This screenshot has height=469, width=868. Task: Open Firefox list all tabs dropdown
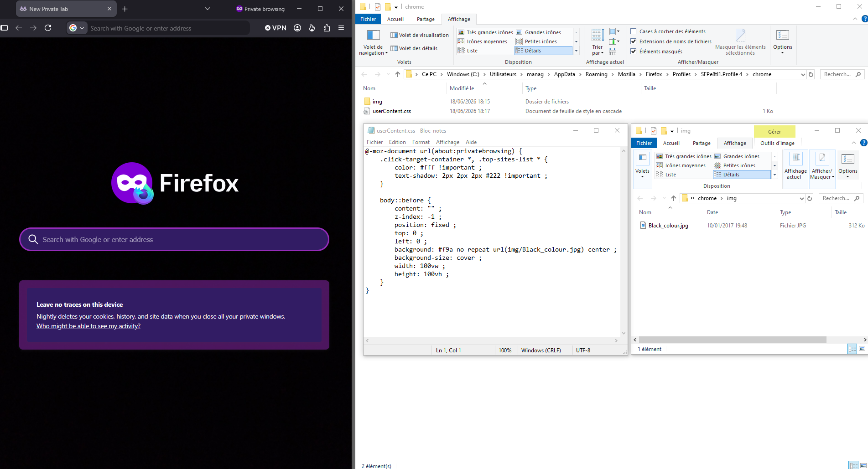click(x=208, y=9)
